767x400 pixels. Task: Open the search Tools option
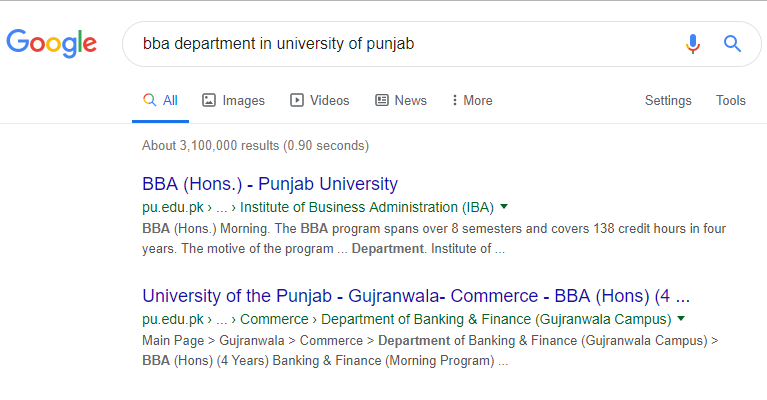(731, 100)
